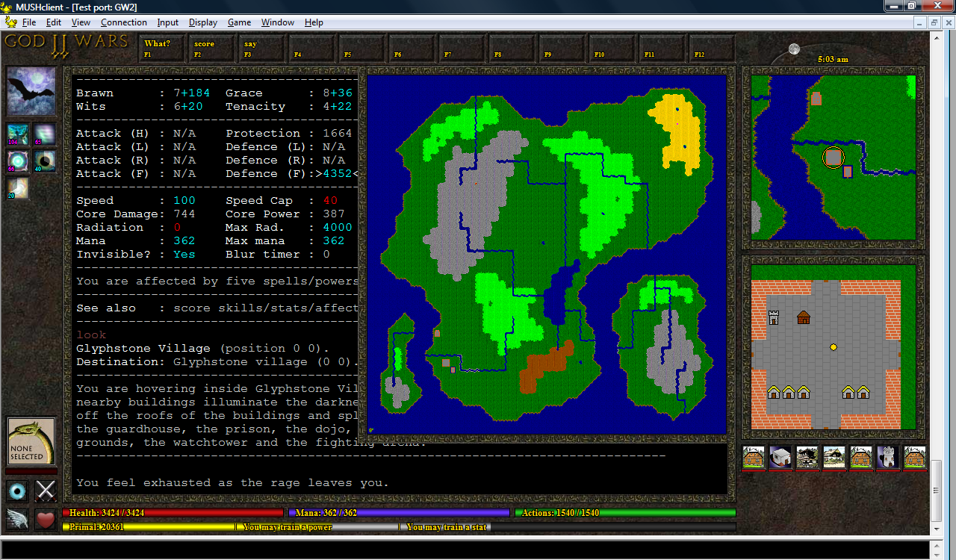Open the Connection menu
The image size is (956, 560).
[x=124, y=22]
